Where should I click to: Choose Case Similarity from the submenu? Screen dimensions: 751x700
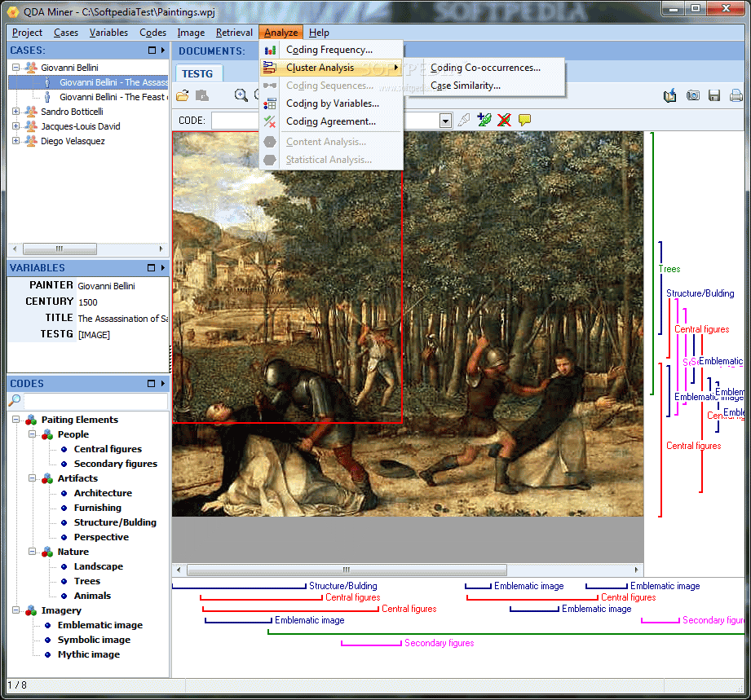[x=487, y=86]
